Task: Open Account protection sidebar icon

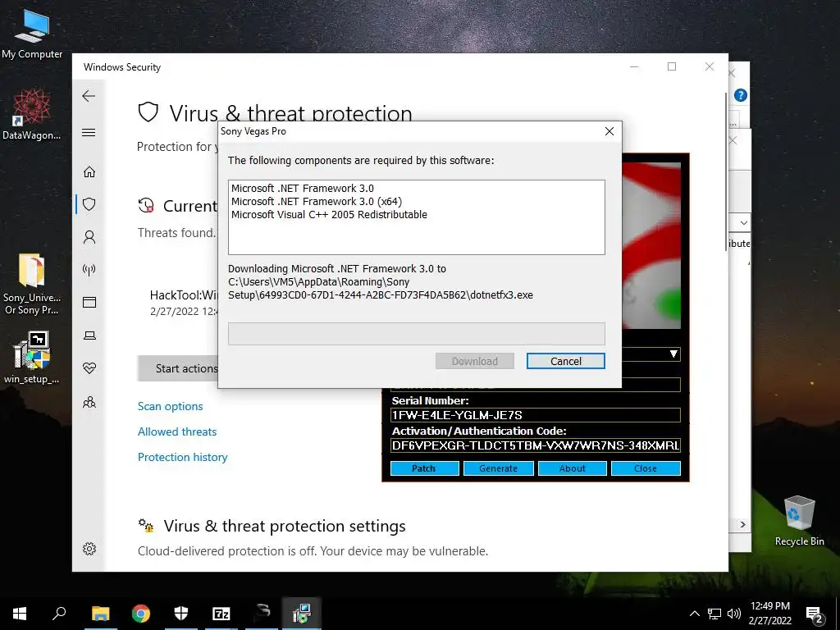Action: point(89,237)
